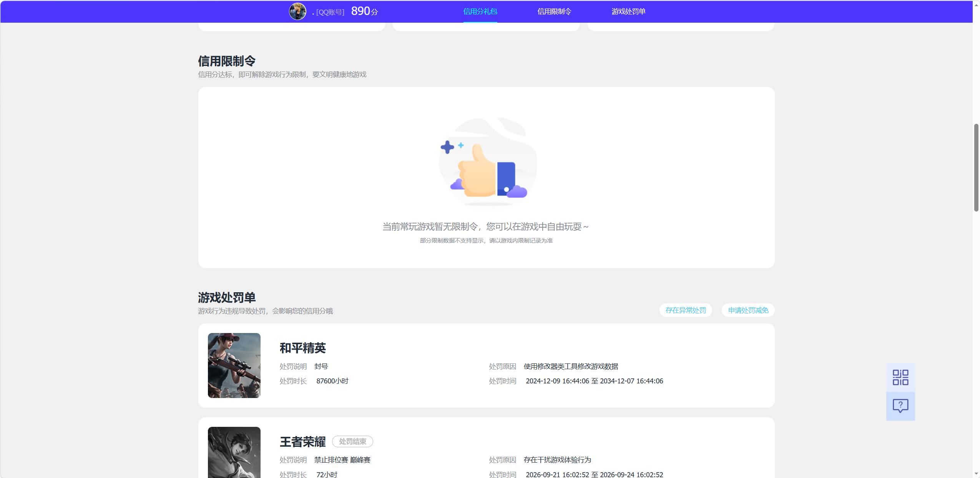Click the 890分 credit score

tap(364, 11)
